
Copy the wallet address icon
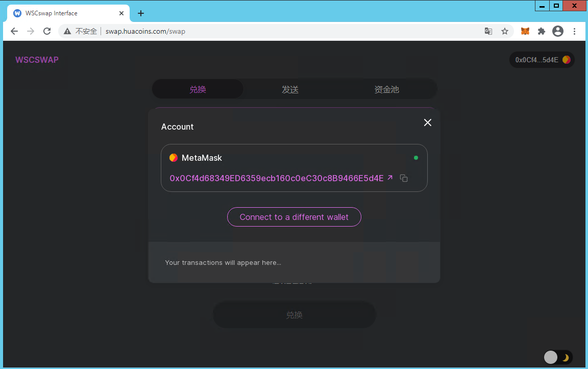click(404, 178)
